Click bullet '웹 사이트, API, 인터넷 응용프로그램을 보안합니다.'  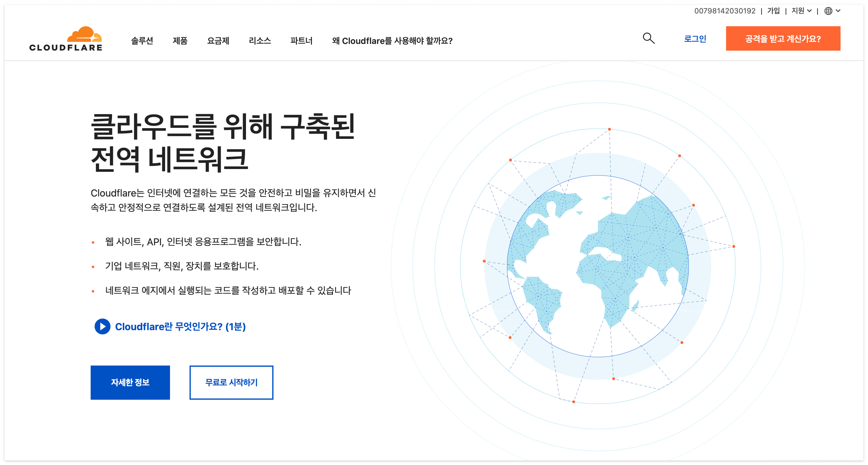(203, 241)
